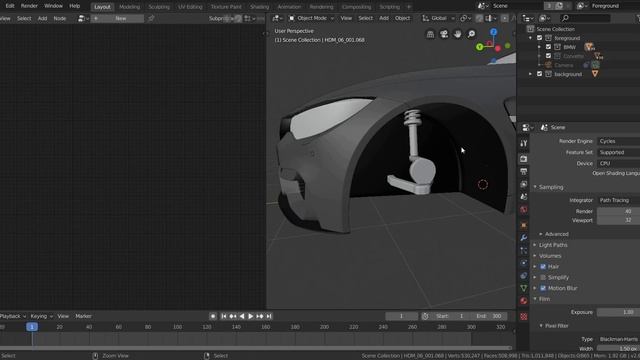Click the timeline clock preview range icon
Screen dimensions: 640x360
(425, 316)
